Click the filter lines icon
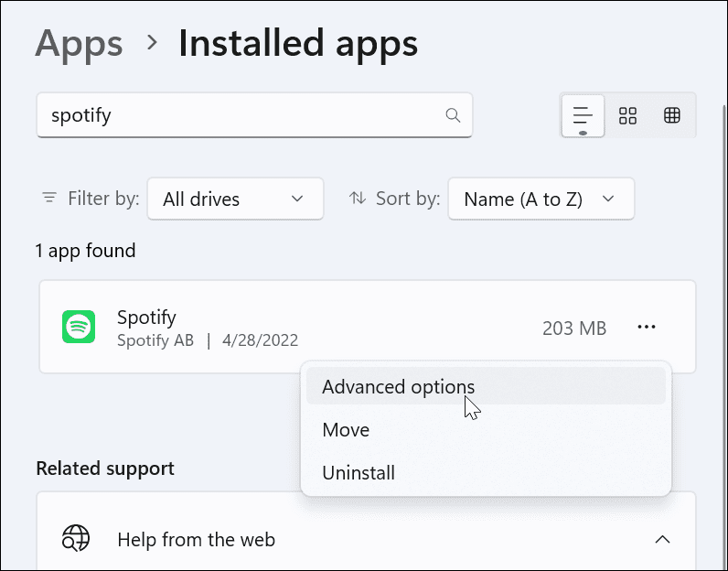The image size is (728, 571). point(49,199)
